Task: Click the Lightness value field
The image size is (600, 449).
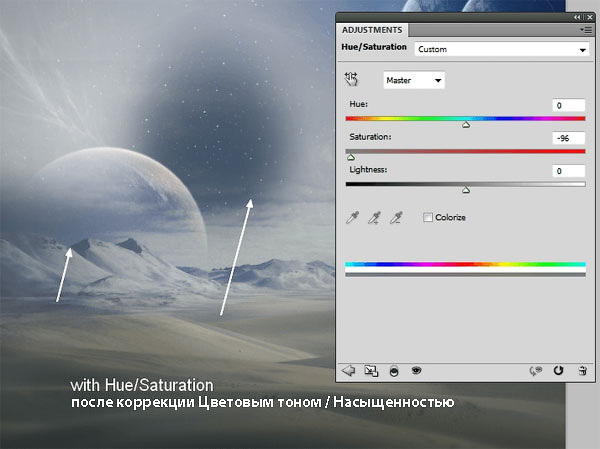Action: [x=569, y=171]
